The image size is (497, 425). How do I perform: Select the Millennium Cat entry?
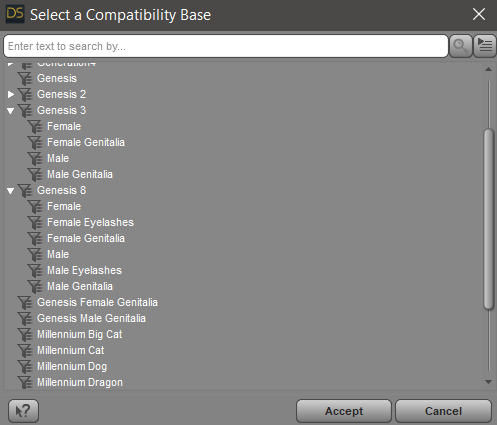[70, 350]
